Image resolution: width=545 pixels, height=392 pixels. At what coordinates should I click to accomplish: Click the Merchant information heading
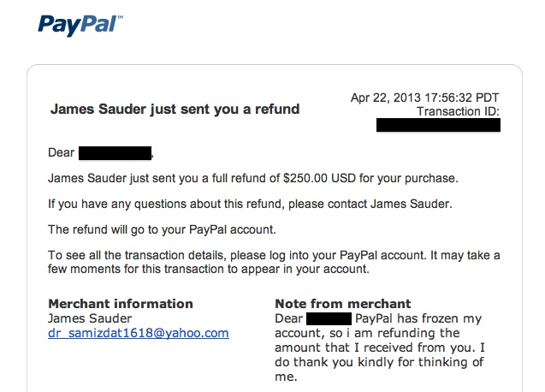121,304
